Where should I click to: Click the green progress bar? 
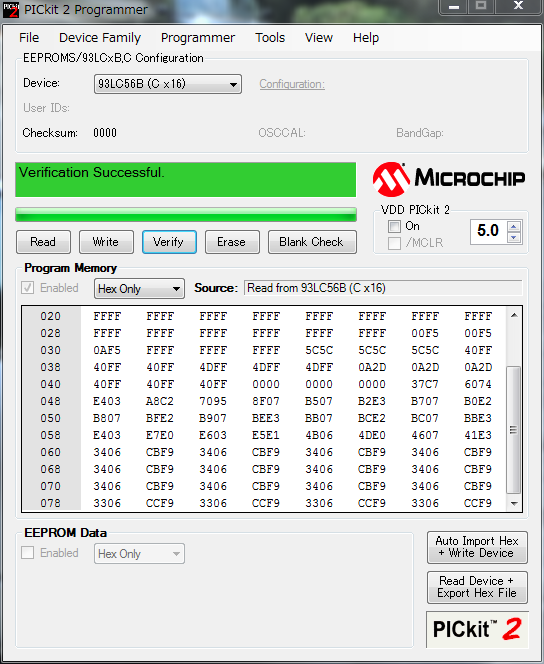point(185,215)
